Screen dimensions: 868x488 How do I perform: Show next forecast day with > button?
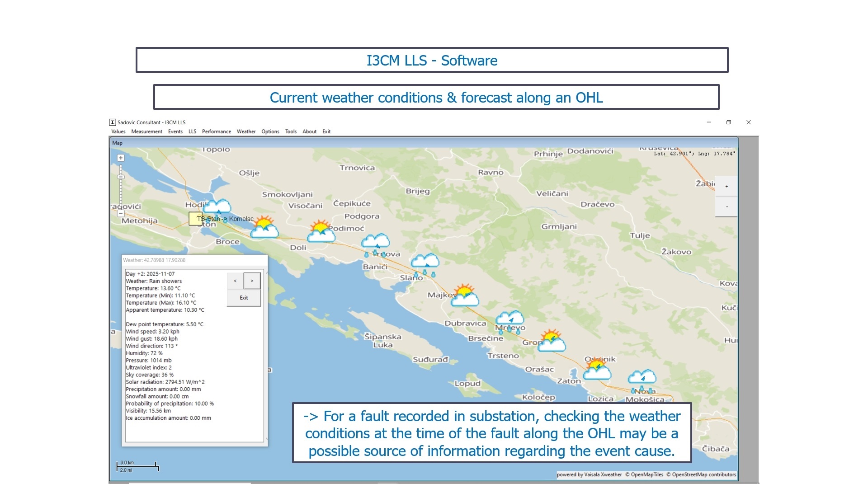click(x=252, y=281)
